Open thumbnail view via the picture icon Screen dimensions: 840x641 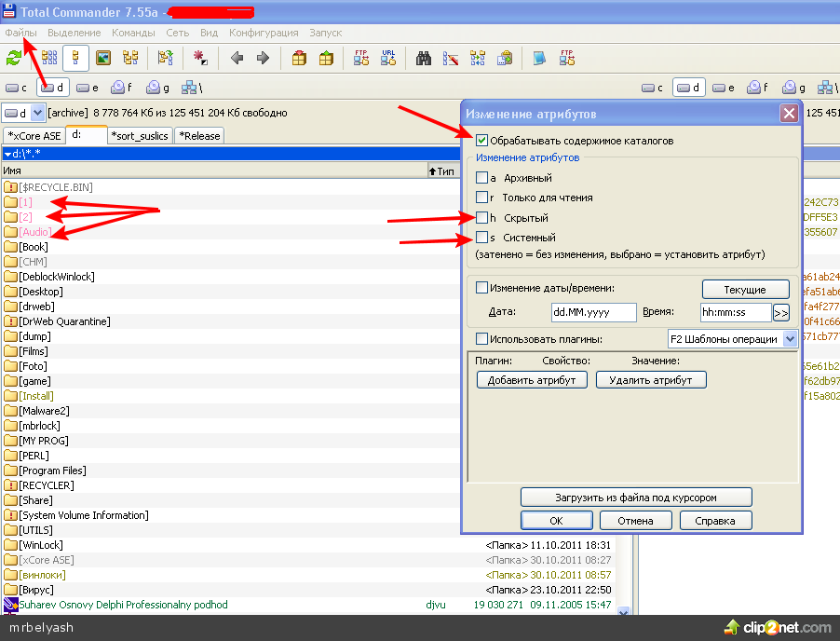pos(102,58)
